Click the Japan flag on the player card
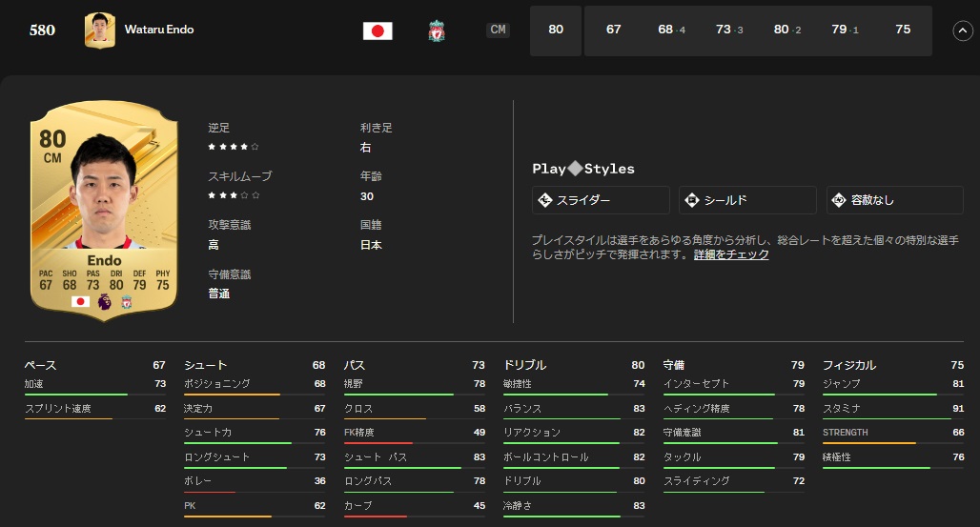 coord(81,301)
